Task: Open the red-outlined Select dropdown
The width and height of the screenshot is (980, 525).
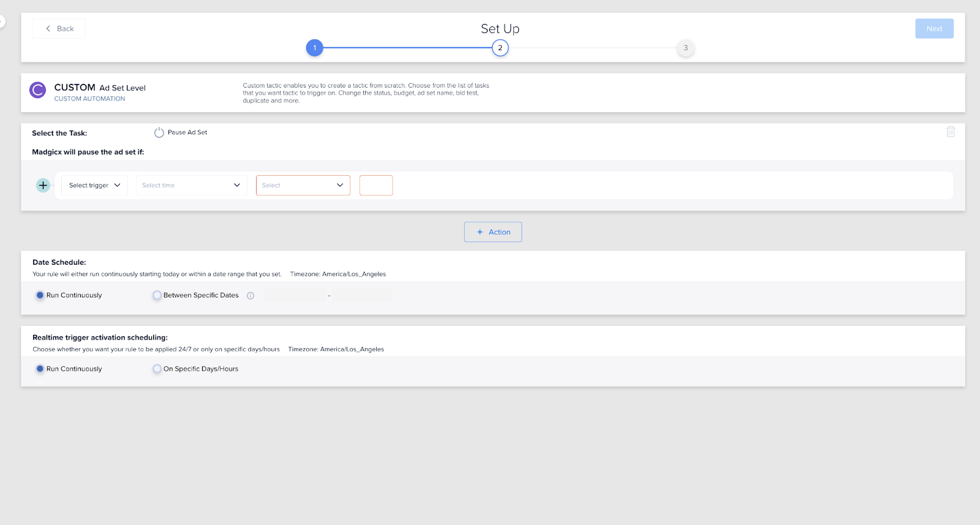Action: coord(303,185)
